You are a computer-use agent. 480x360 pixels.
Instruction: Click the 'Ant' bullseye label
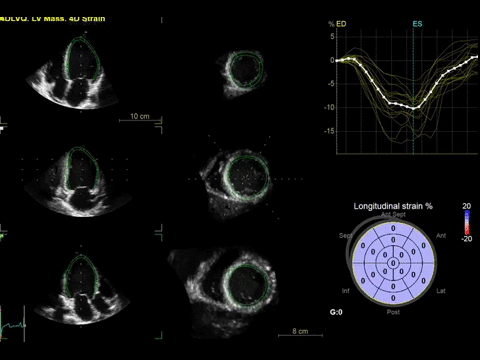coord(441,236)
